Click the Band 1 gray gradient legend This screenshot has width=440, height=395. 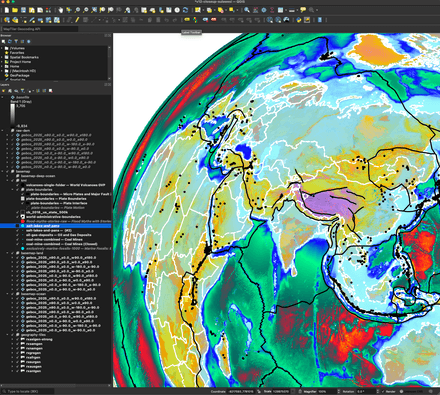point(12,115)
